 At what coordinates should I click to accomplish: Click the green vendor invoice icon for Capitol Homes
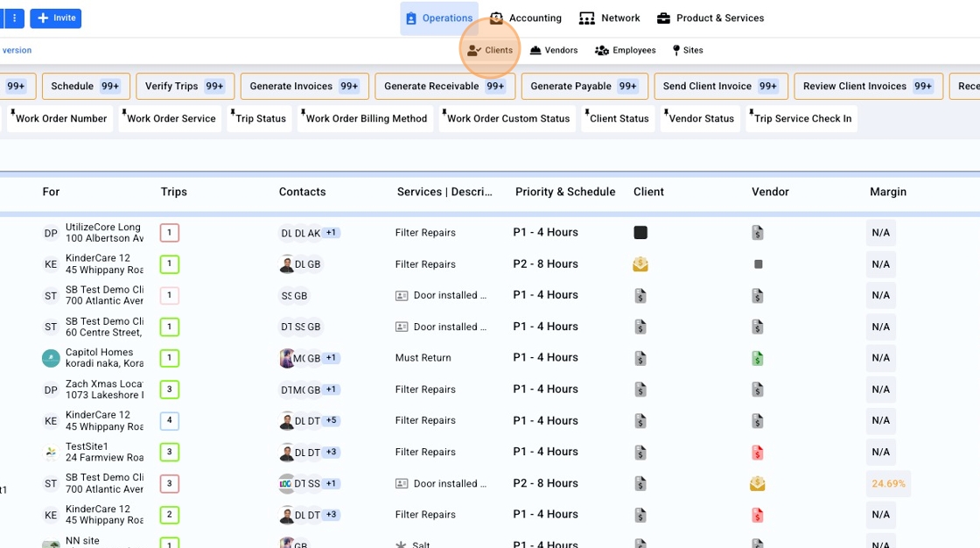[x=758, y=358]
